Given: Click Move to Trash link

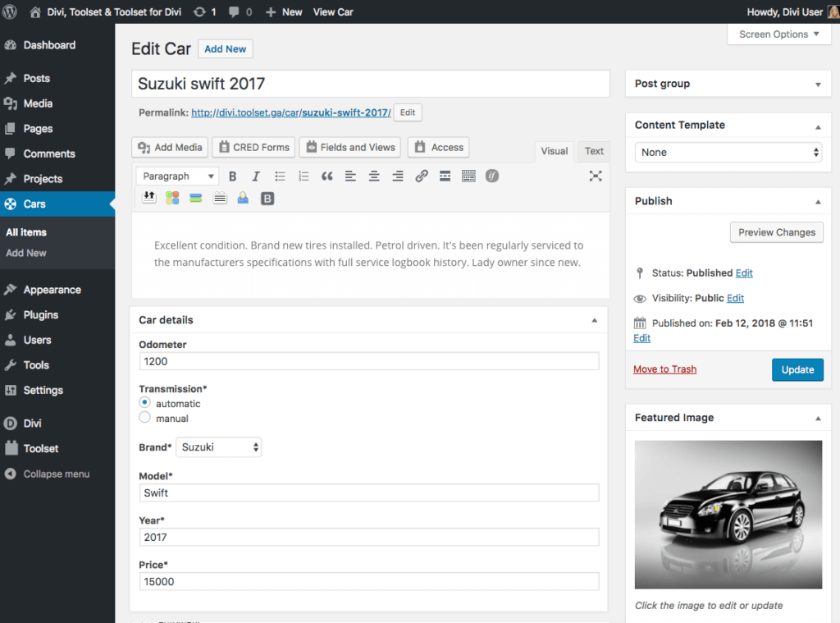Looking at the screenshot, I should 664,369.
